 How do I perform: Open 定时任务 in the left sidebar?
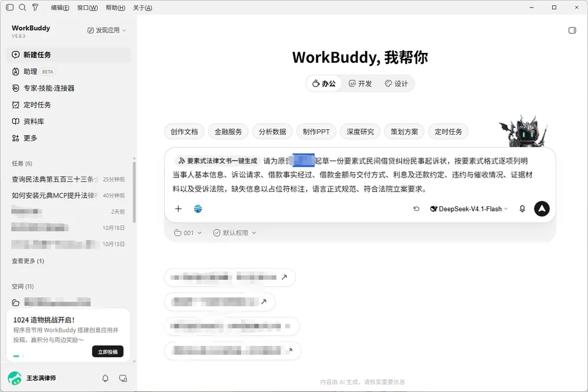coord(69,105)
